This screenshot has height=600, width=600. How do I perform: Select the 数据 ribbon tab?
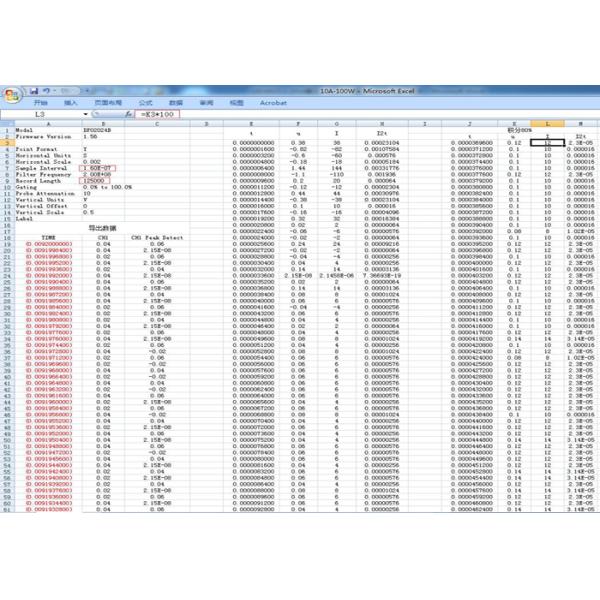[x=176, y=102]
